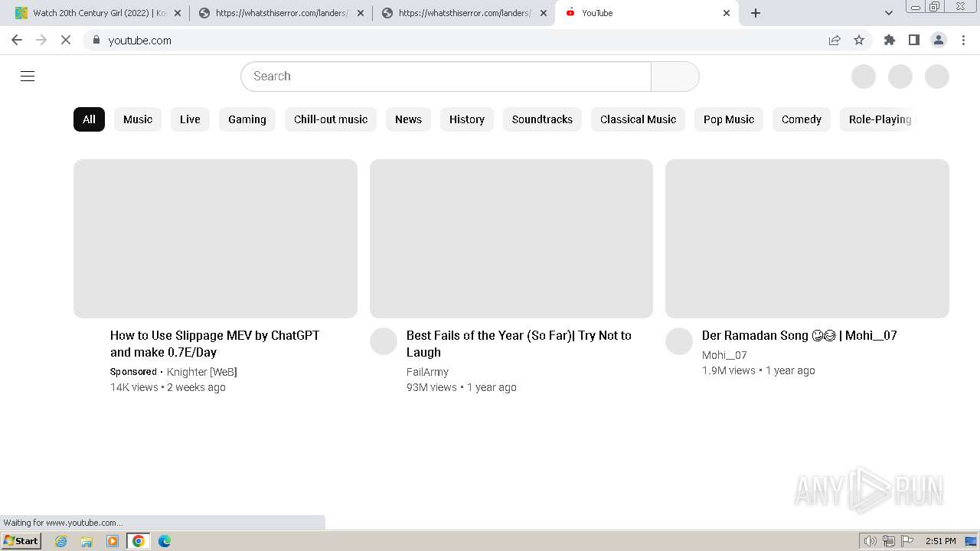Filter videos by the Soundtracks chip
The image size is (980, 551).
[x=542, y=119]
